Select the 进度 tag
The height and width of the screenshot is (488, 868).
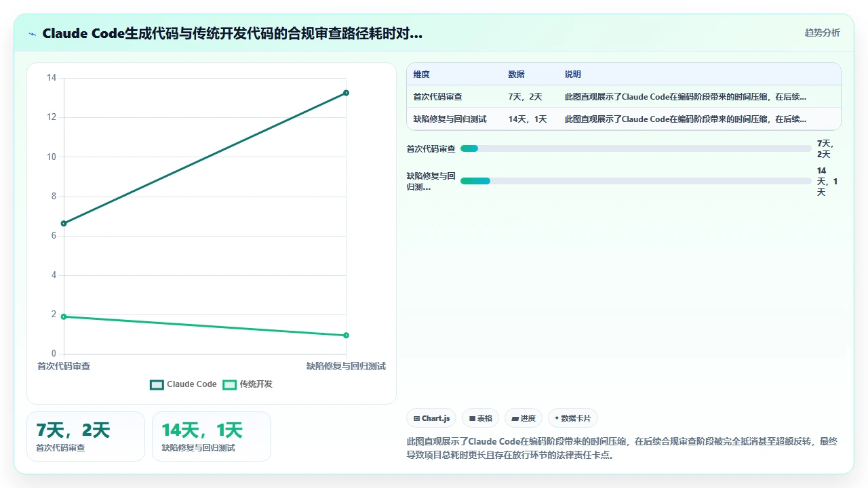point(524,418)
